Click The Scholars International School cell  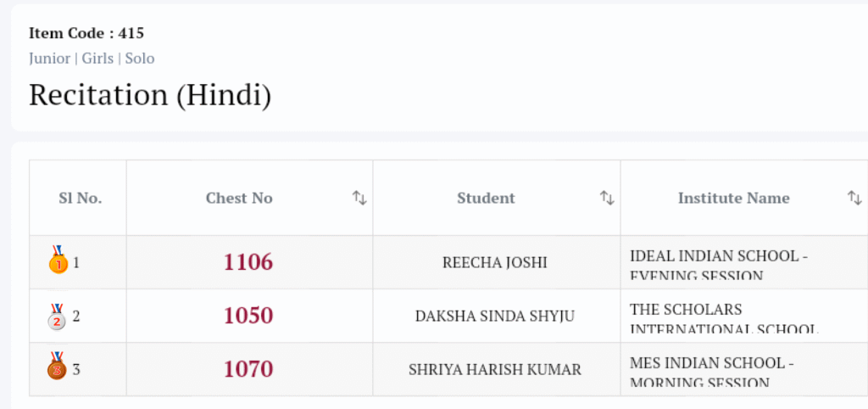tap(723, 317)
